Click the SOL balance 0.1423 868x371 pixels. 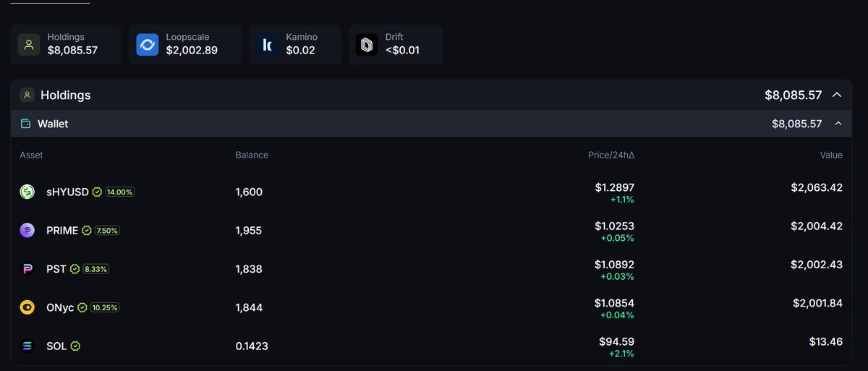click(x=252, y=346)
